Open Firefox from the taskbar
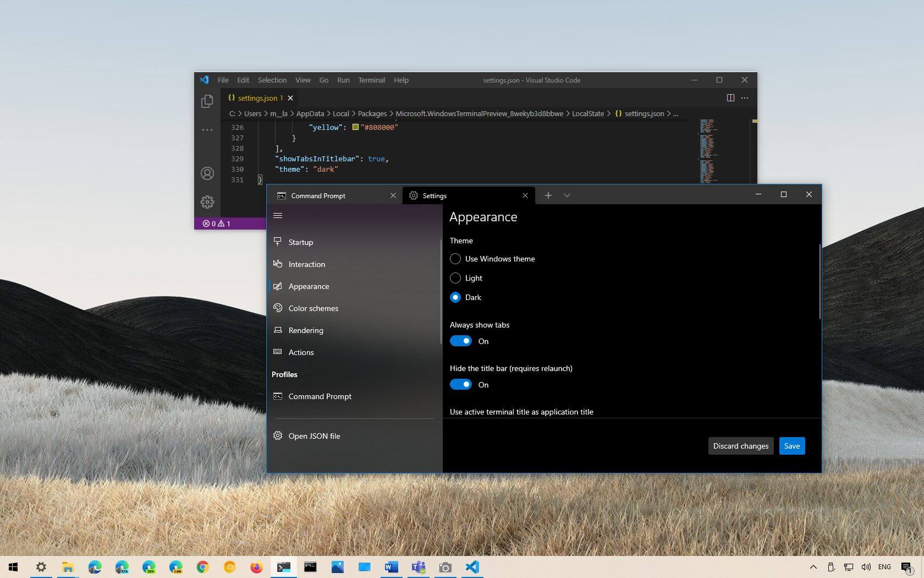924x578 pixels. pyautogui.click(x=256, y=567)
